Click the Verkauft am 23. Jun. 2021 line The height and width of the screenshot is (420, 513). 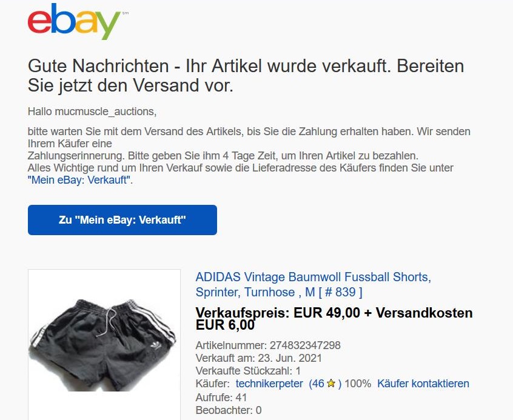(x=258, y=358)
